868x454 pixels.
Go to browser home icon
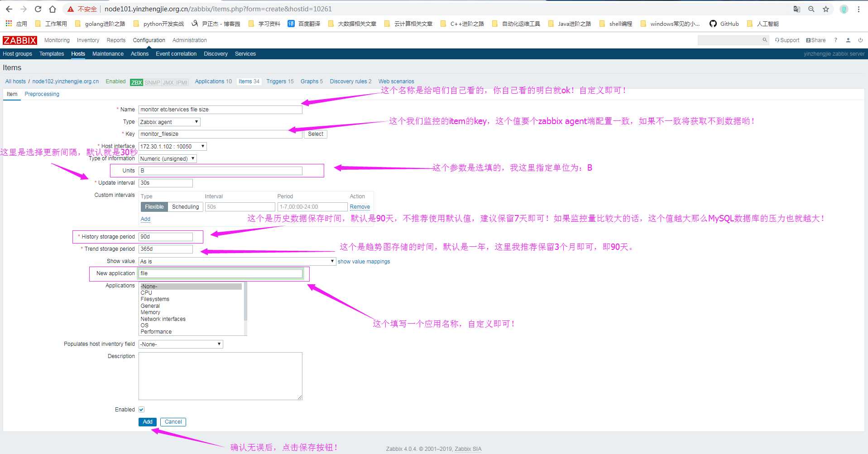[x=53, y=9]
